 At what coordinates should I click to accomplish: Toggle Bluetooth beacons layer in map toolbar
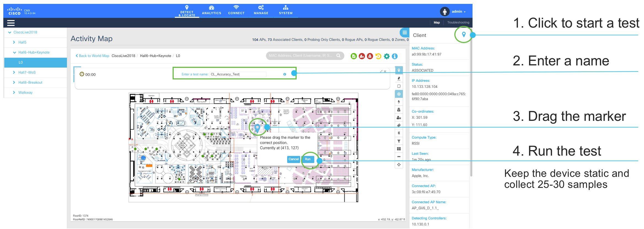coord(399,133)
